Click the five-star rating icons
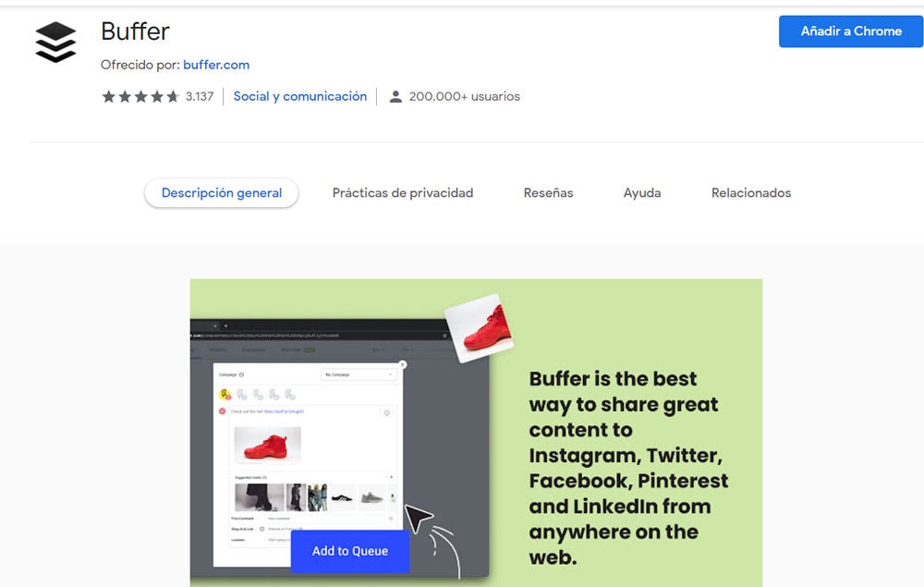 pyautogui.click(x=140, y=97)
